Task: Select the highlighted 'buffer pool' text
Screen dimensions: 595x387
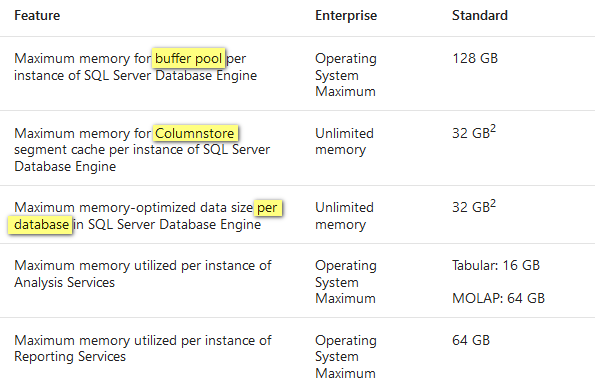Action: [x=189, y=58]
